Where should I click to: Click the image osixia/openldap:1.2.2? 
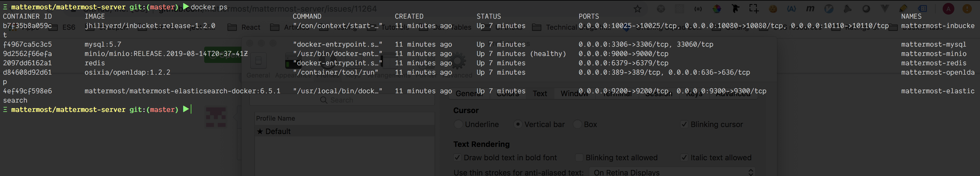127,72
